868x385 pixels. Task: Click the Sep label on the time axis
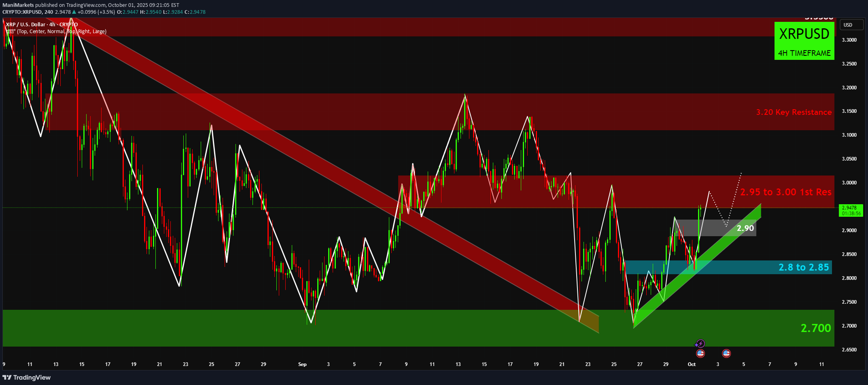302,364
